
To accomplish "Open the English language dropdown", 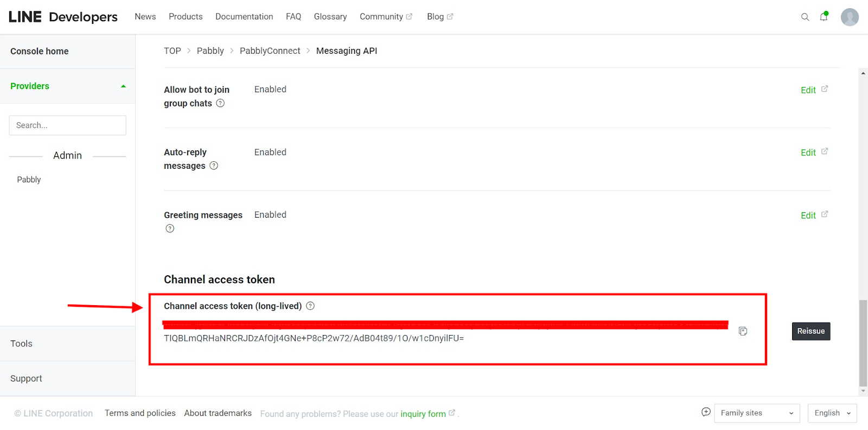I will pos(832,413).
